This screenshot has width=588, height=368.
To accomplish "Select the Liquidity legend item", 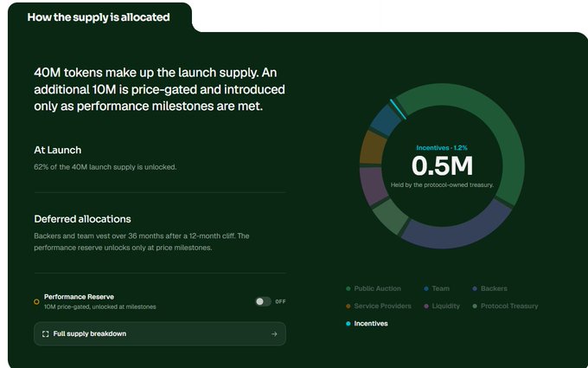I will [442, 306].
